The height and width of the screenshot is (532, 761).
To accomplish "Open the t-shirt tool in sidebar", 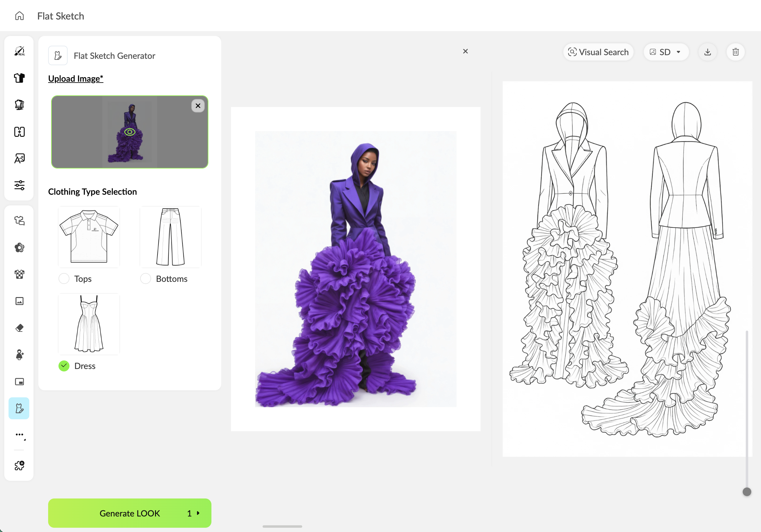I will [x=19, y=78].
